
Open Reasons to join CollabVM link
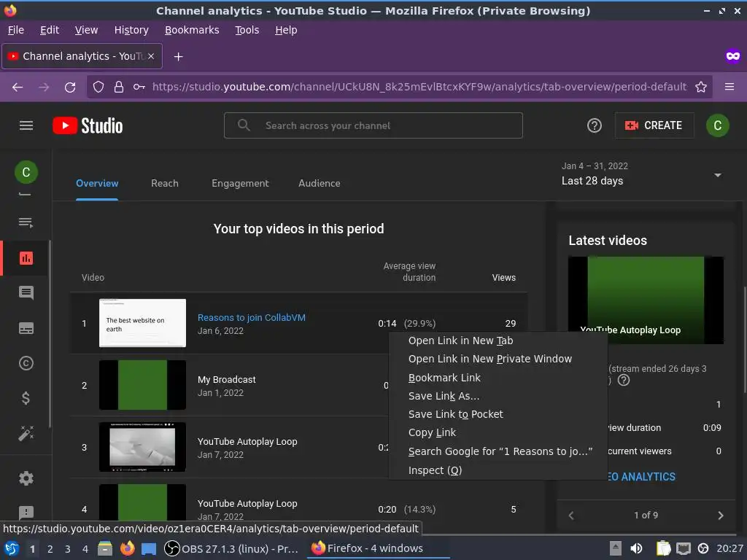[252, 318]
